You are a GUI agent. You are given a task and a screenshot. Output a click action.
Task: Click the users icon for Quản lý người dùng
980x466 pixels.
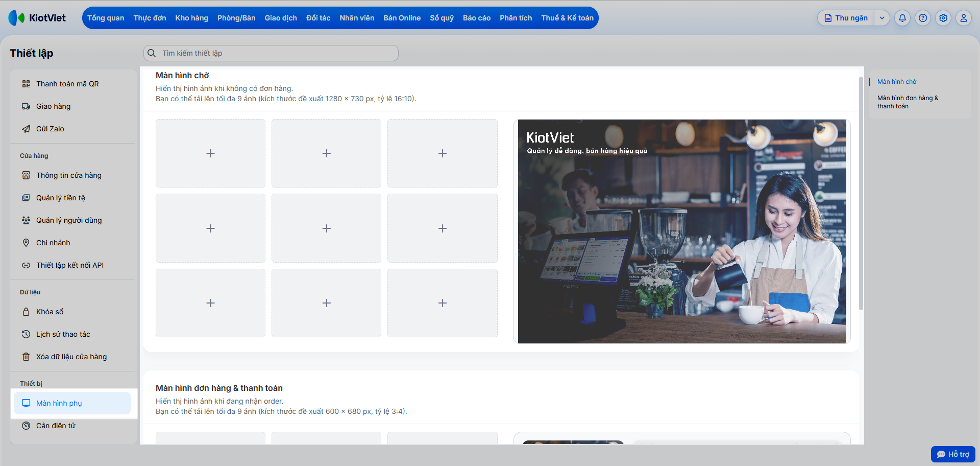point(26,220)
